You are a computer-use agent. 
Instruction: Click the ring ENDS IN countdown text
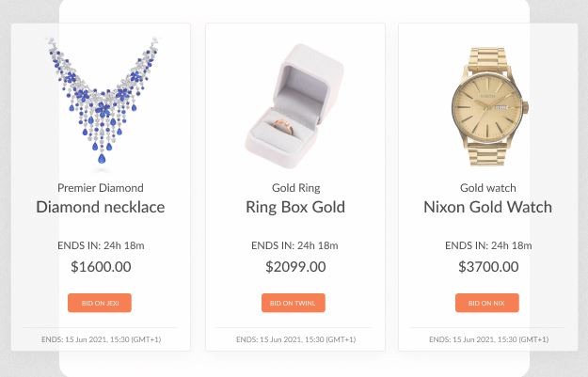click(x=294, y=245)
